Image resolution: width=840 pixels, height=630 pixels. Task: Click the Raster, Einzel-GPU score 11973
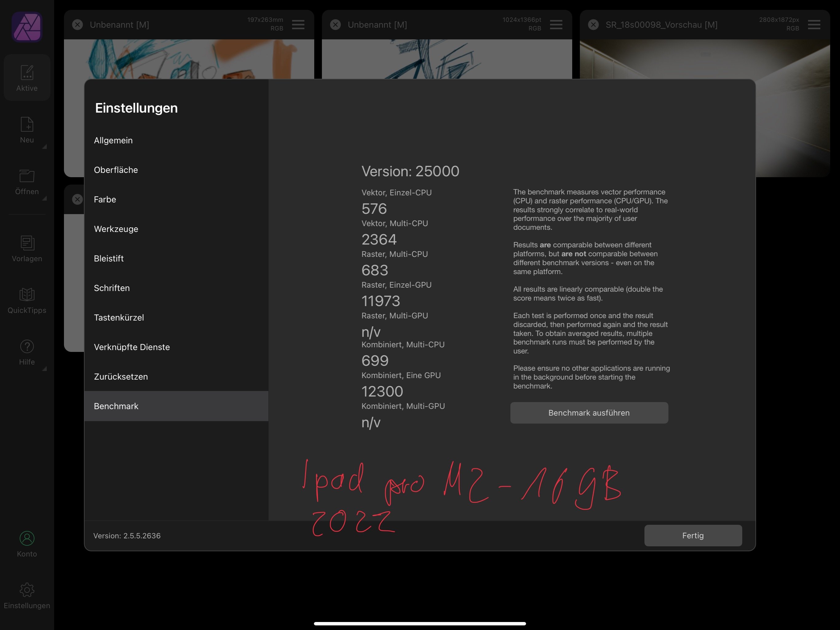(381, 301)
